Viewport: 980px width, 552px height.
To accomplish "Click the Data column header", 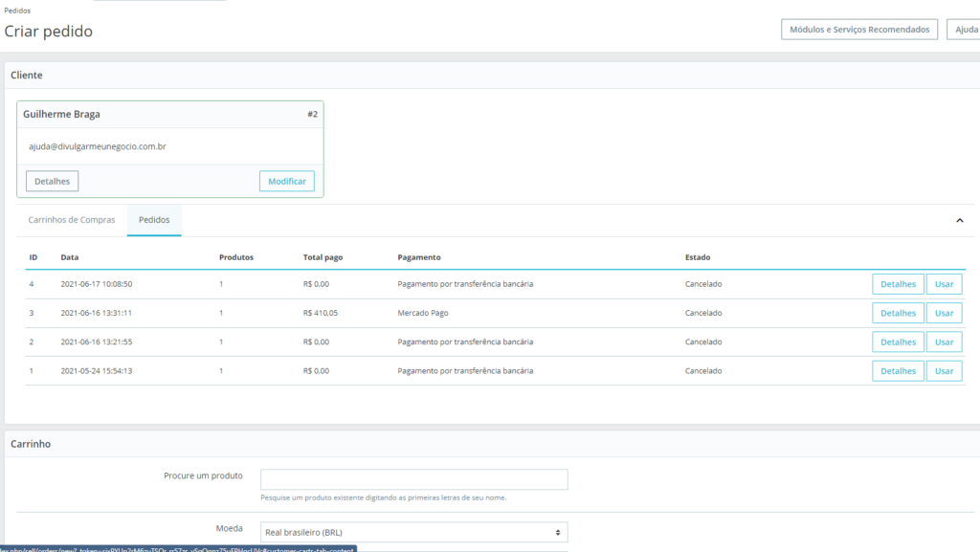I will pos(69,257).
